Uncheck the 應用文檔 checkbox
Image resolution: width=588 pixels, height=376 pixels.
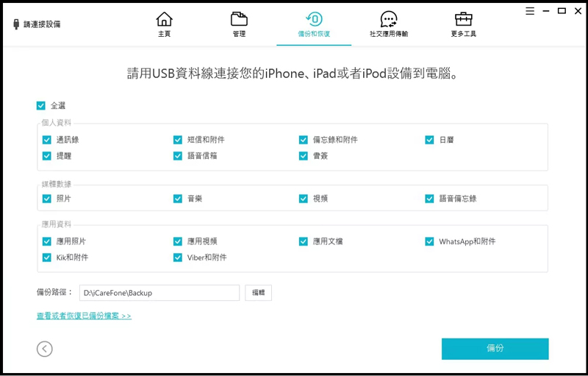tap(304, 241)
